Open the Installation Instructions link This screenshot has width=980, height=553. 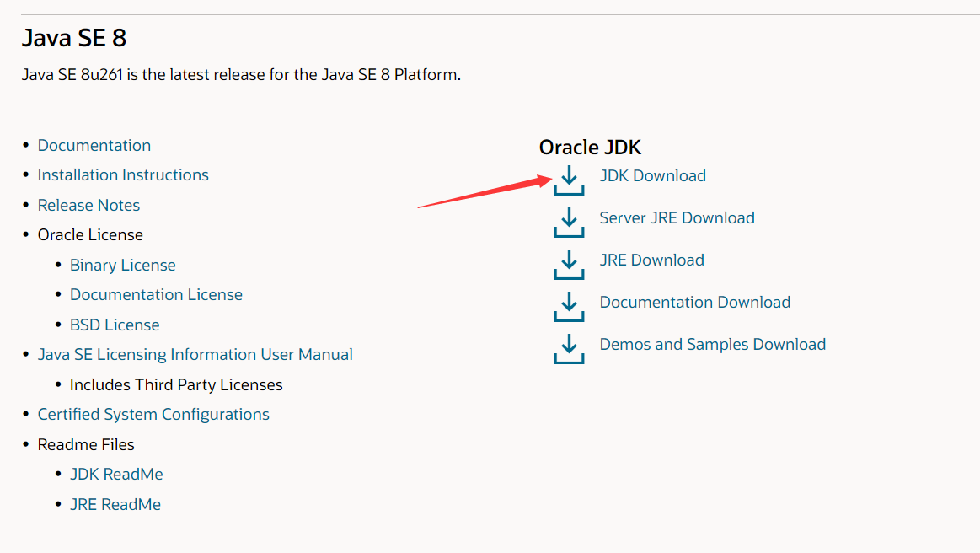click(123, 174)
